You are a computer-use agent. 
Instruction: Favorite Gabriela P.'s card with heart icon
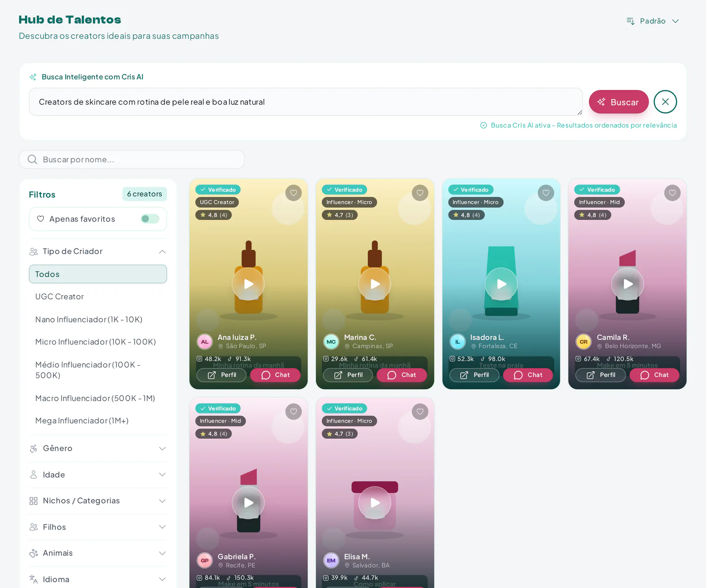tap(293, 412)
